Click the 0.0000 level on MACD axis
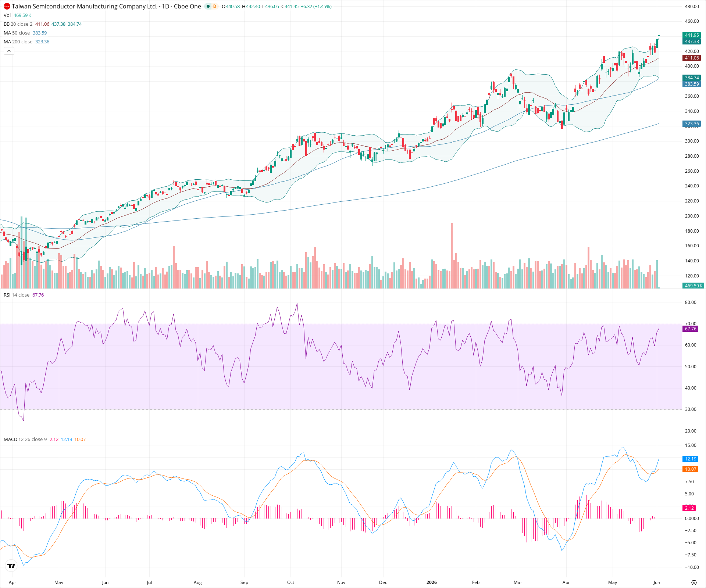706x588 pixels. (692, 518)
